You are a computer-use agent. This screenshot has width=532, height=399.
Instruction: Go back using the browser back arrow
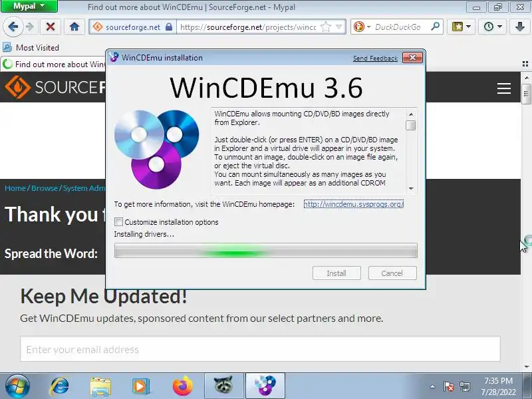tap(13, 27)
